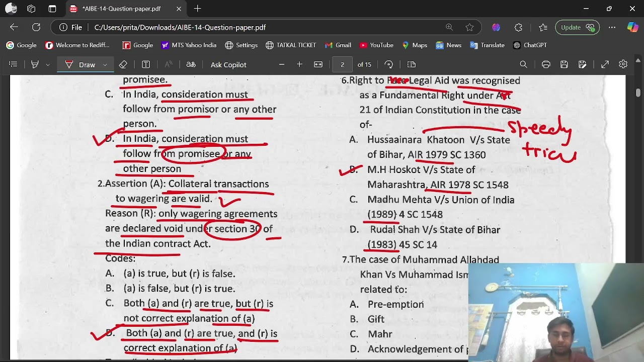
Task: Select the Add text tool
Action: 146,64
